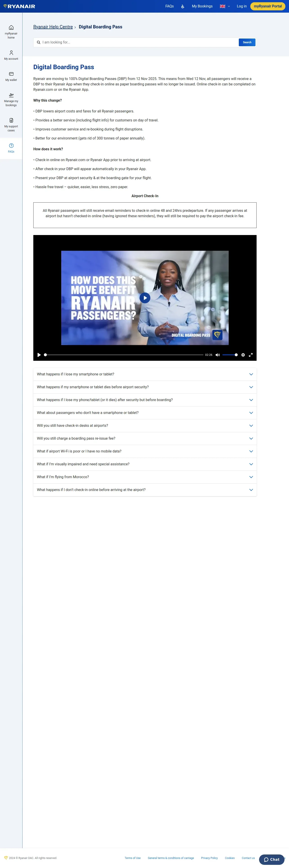Screen dimensions: 289x868
Task: Open General terms & conditions of carriage
Action: 171,858
